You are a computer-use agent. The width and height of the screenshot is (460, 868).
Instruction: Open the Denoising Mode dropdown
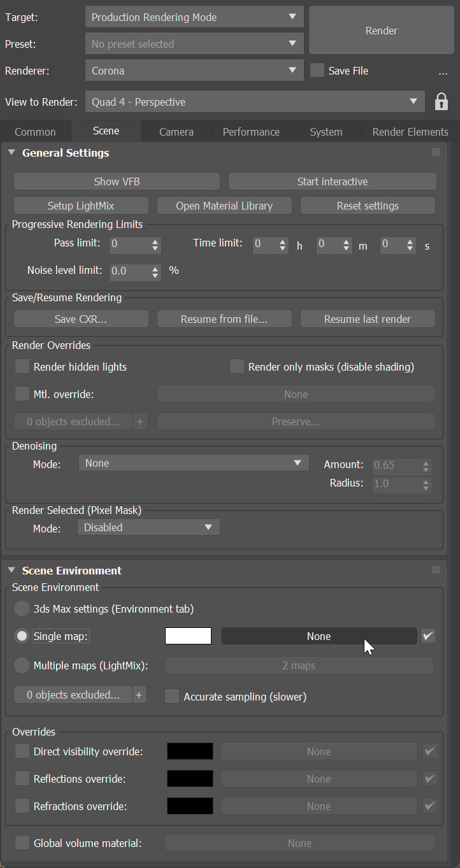pos(194,463)
